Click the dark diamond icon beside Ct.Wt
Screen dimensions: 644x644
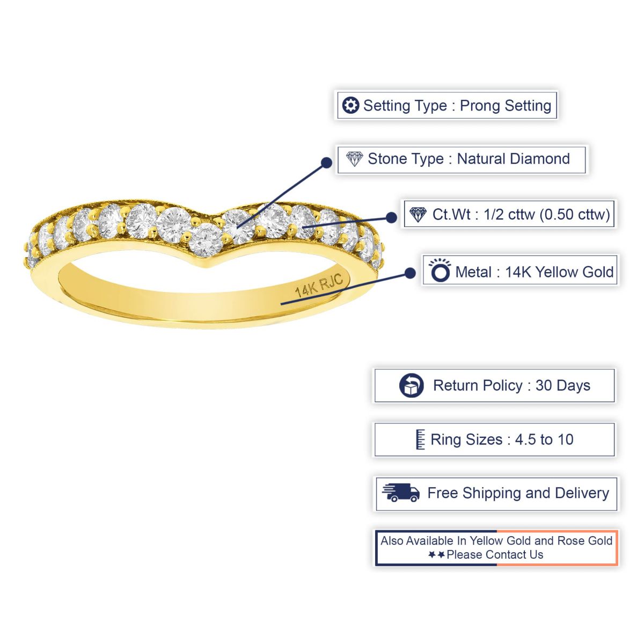point(418,214)
